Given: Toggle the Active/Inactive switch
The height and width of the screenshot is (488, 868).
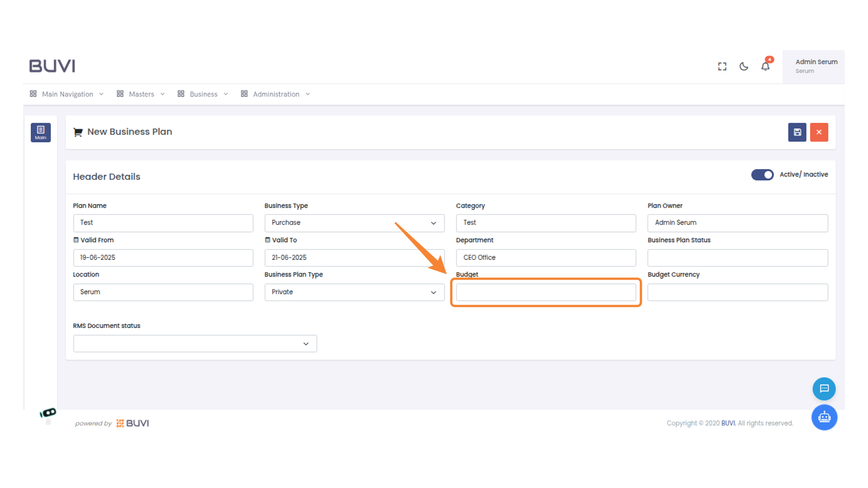Looking at the screenshot, I should pos(762,175).
